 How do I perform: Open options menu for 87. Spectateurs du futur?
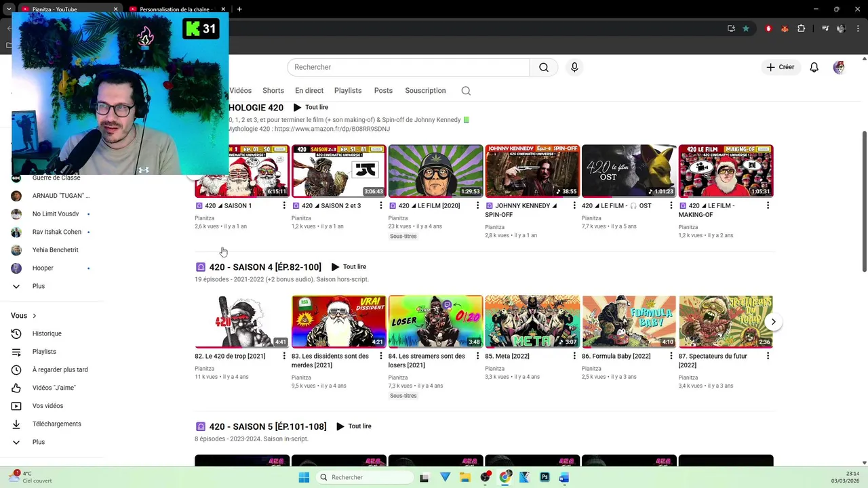click(x=768, y=357)
